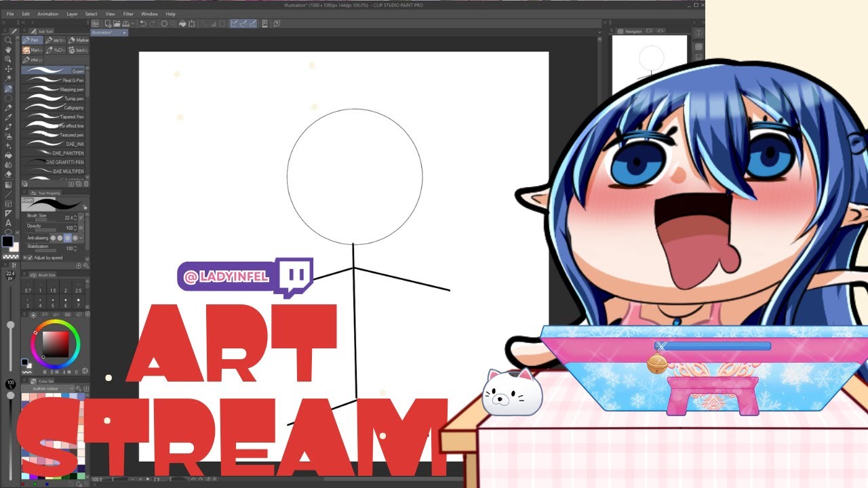Image resolution: width=868 pixels, height=488 pixels.
Task: Select the transparent color checkered swatch
Action: pyautogui.click(x=10, y=256)
